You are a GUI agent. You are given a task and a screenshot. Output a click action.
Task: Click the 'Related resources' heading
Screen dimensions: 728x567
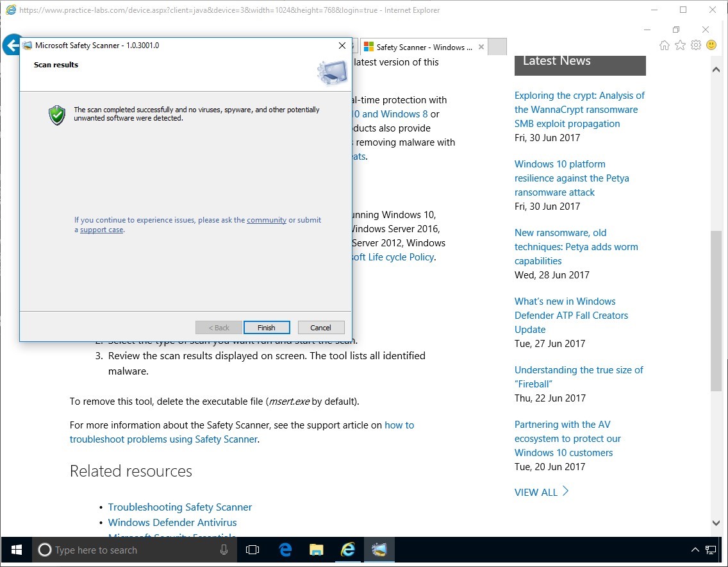[131, 471]
